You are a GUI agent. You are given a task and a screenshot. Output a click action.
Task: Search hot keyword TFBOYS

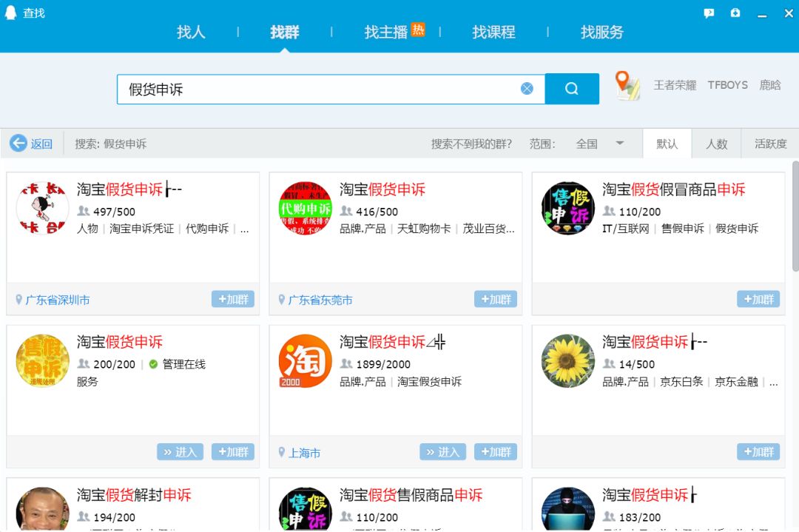click(x=728, y=85)
